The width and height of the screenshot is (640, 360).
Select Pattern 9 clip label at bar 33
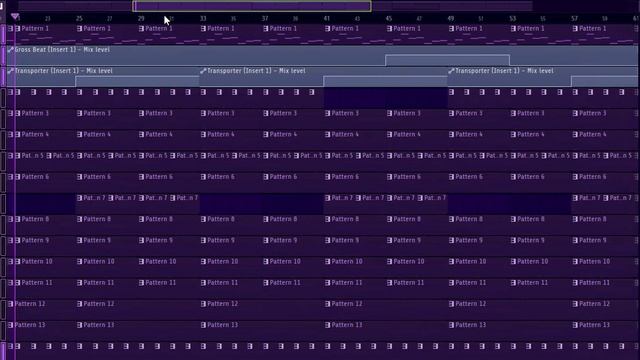point(221,240)
